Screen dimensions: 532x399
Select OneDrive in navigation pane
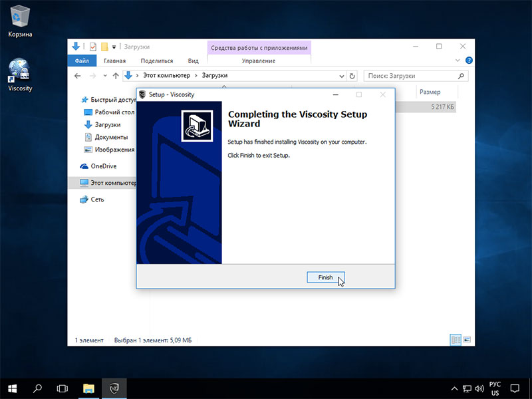pos(98,166)
